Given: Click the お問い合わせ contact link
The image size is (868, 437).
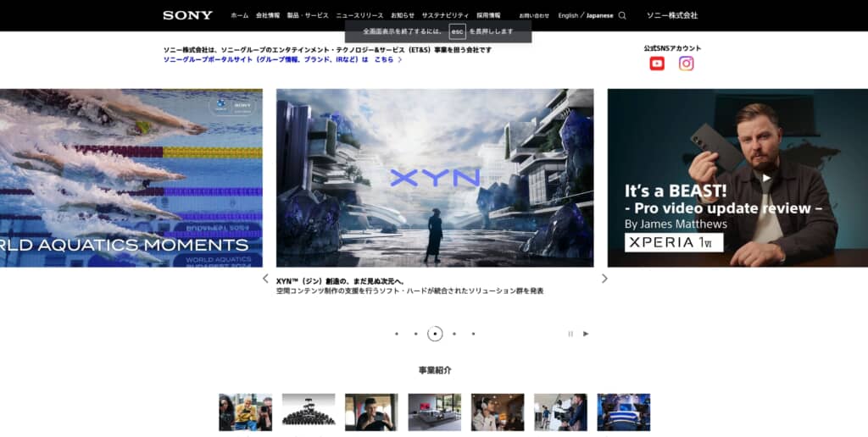Looking at the screenshot, I should pos(534,15).
